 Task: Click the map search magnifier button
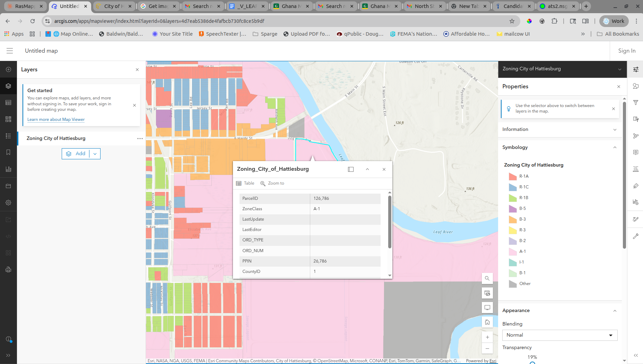[x=487, y=278]
